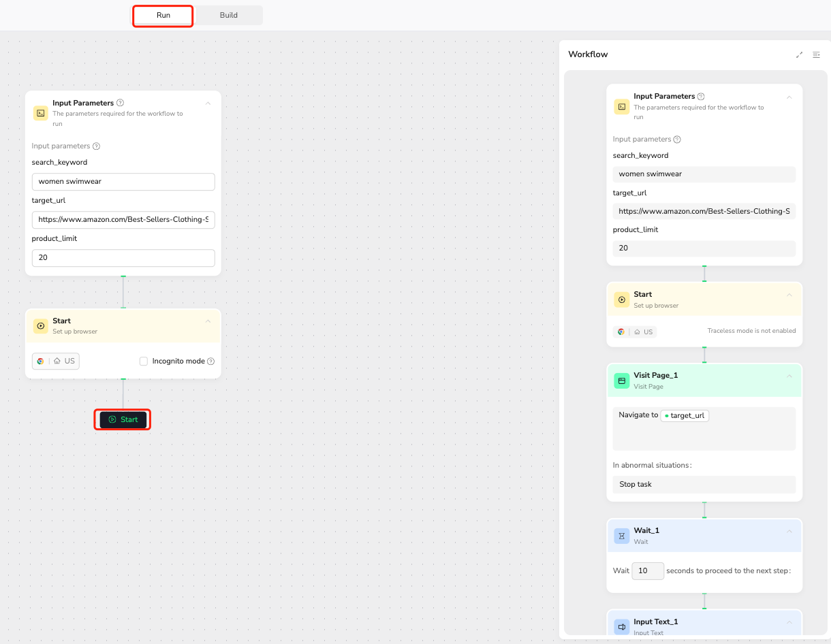Click the help icon next to Incognito mode

click(210, 361)
